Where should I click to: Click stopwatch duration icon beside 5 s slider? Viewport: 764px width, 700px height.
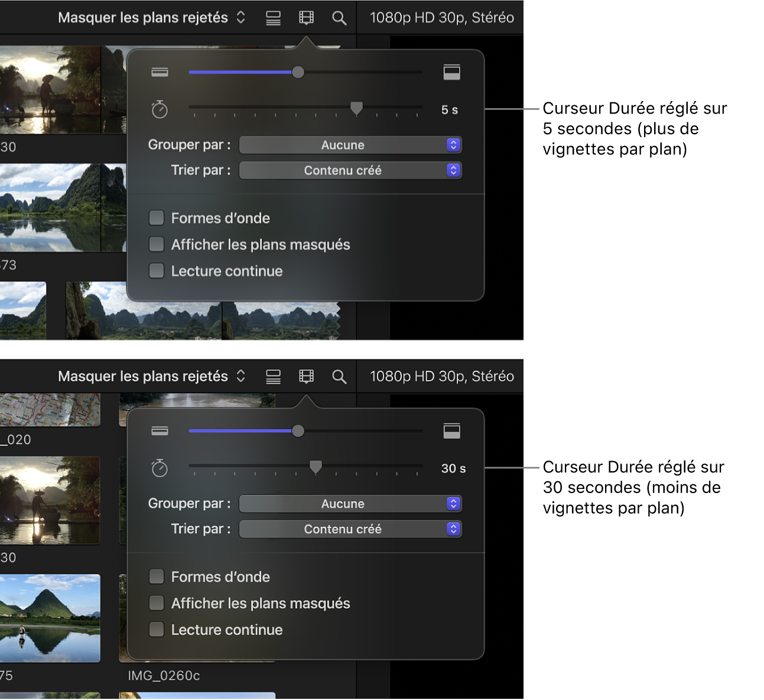tap(160, 109)
